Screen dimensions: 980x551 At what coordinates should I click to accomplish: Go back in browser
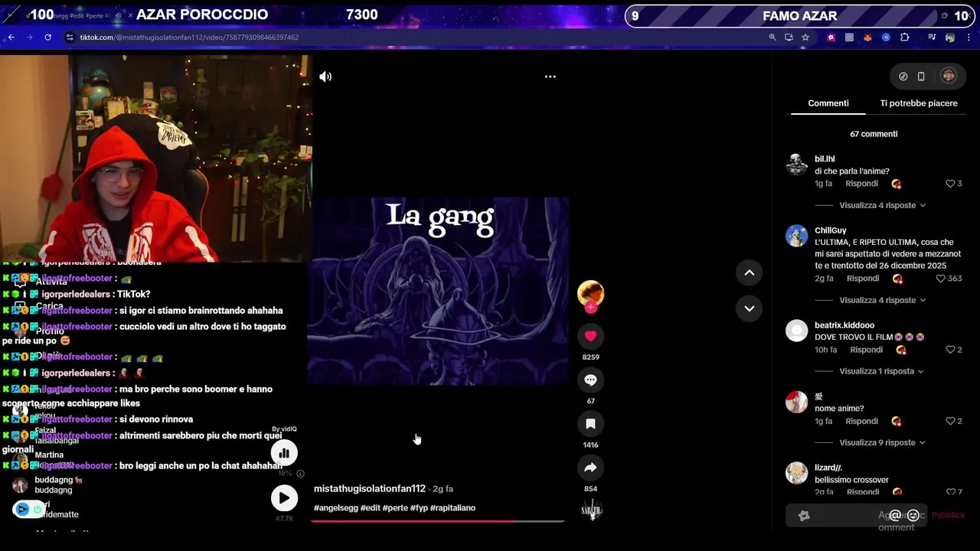11,37
